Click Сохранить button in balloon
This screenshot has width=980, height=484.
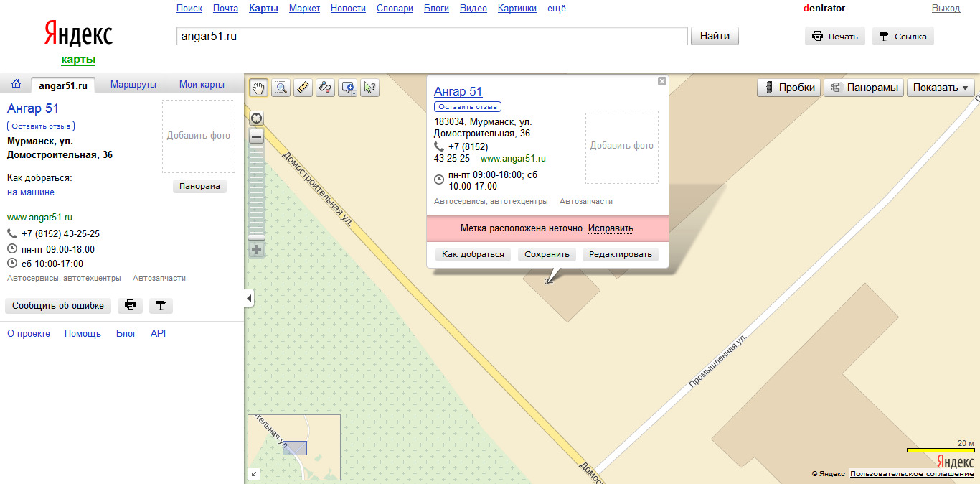pos(547,254)
